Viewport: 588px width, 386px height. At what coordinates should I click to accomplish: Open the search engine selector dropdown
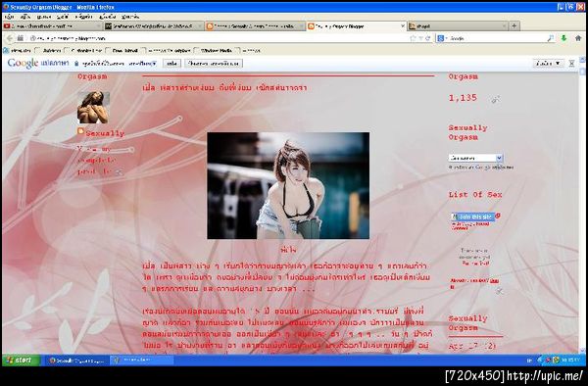tap(442, 38)
